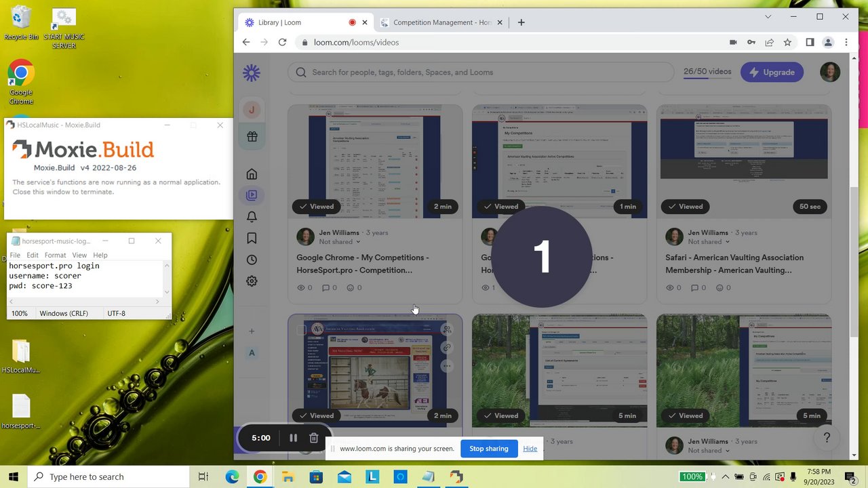Show hidden system tray icons chevron
Screen dimensions: 868x488
pyautogui.click(x=726, y=476)
